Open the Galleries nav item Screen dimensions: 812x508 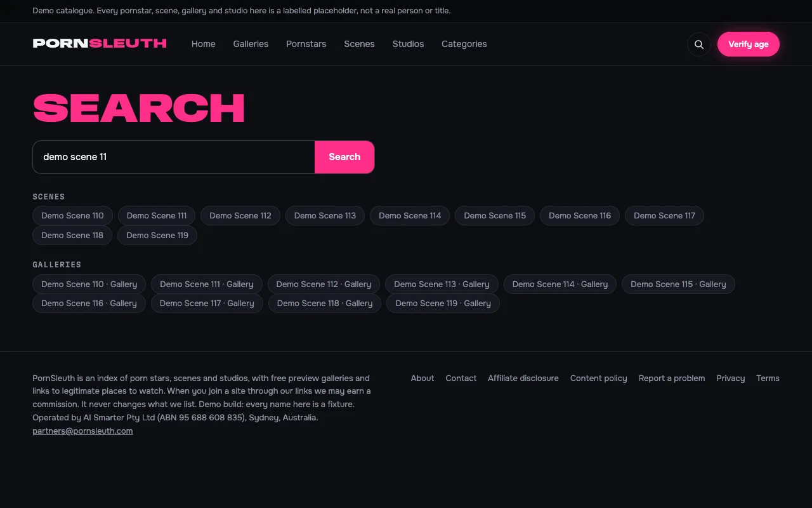point(251,44)
